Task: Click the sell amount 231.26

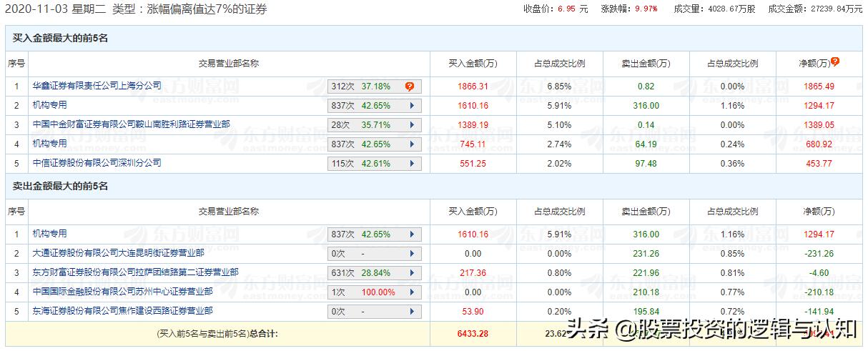Action: (646, 254)
